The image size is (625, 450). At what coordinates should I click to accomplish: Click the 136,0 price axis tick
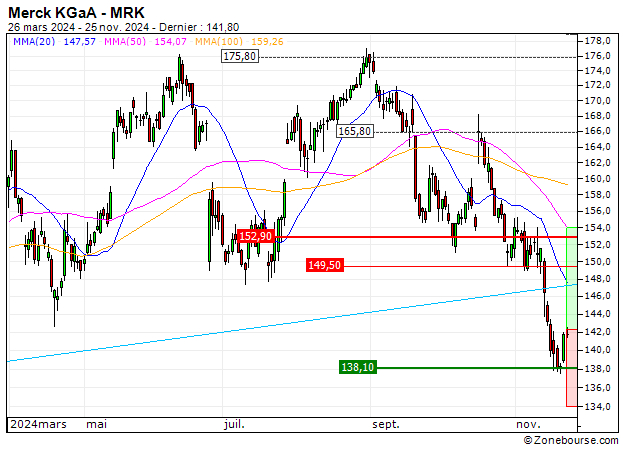pyautogui.click(x=598, y=387)
